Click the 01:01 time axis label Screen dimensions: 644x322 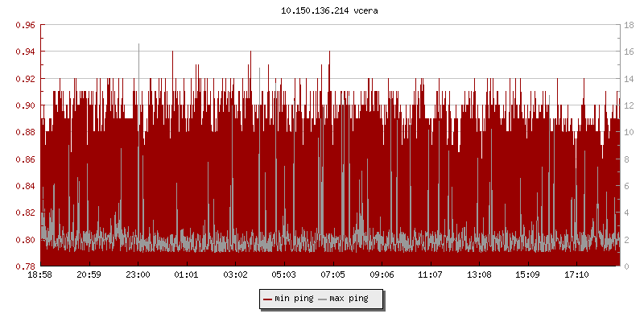187,275
